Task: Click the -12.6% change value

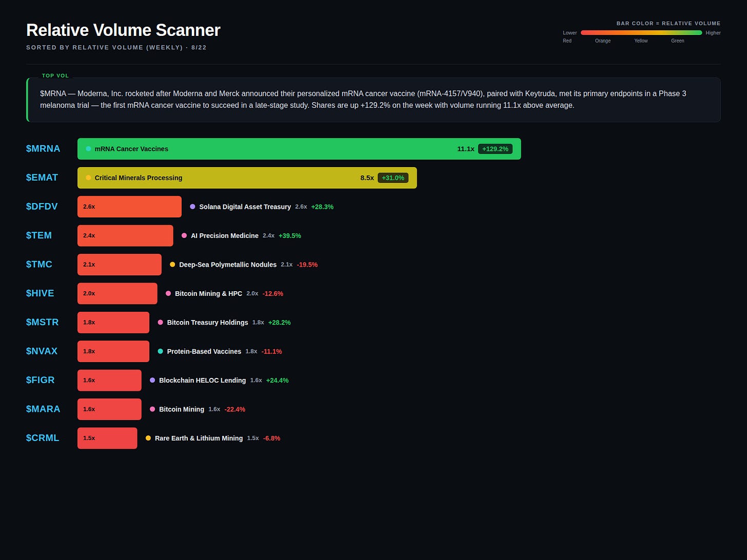Action: (273, 293)
